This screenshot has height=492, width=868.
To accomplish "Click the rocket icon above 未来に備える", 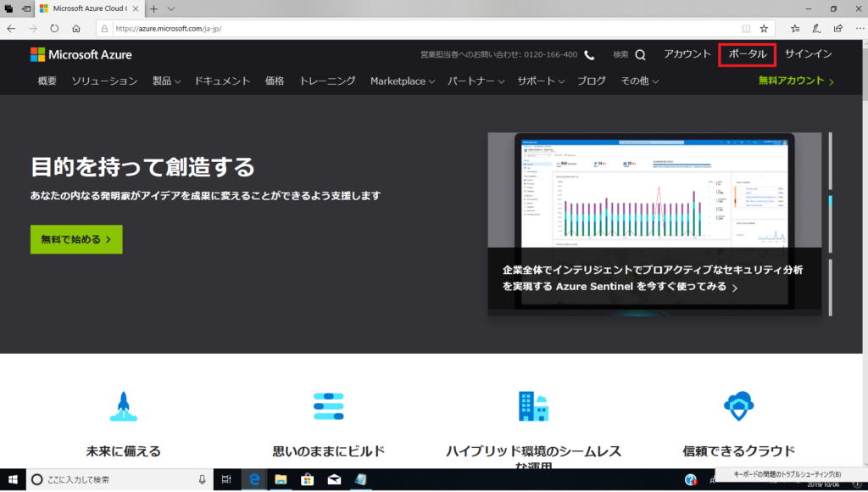I will click(124, 406).
